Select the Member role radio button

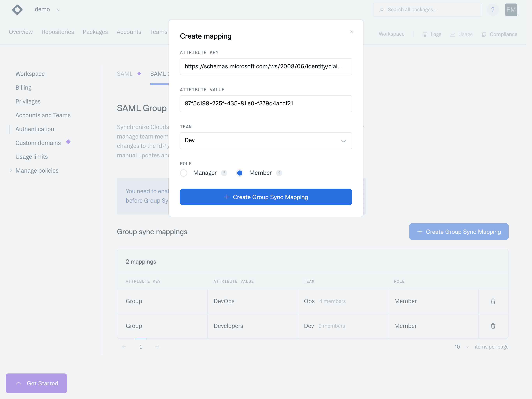(240, 173)
